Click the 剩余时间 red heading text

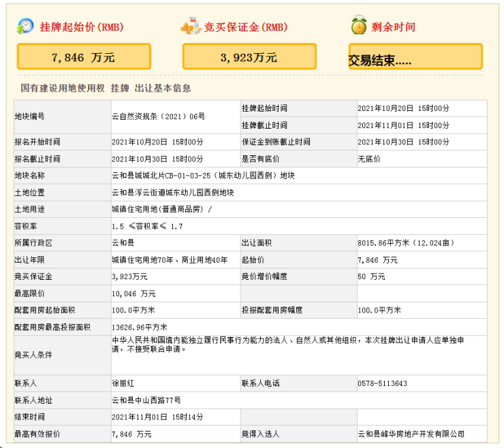[393, 27]
